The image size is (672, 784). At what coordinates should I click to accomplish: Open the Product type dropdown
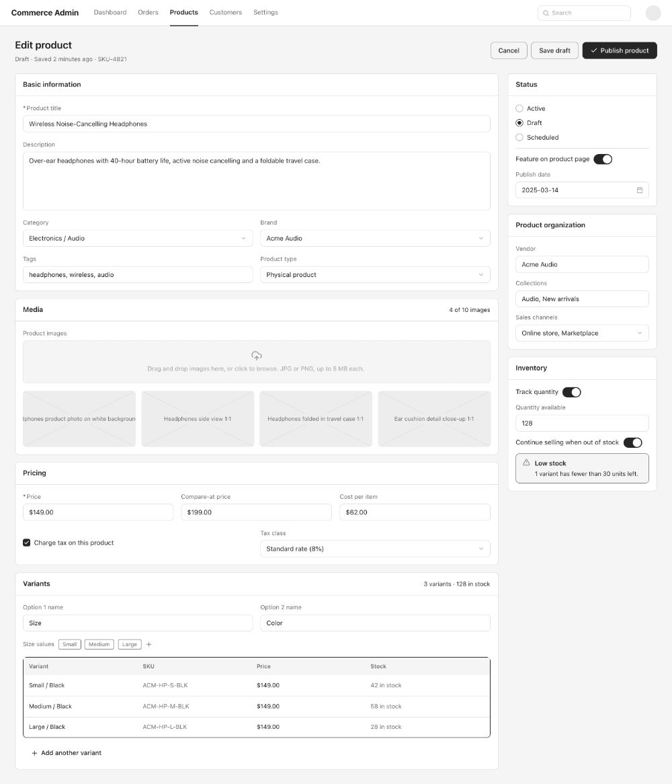point(375,275)
